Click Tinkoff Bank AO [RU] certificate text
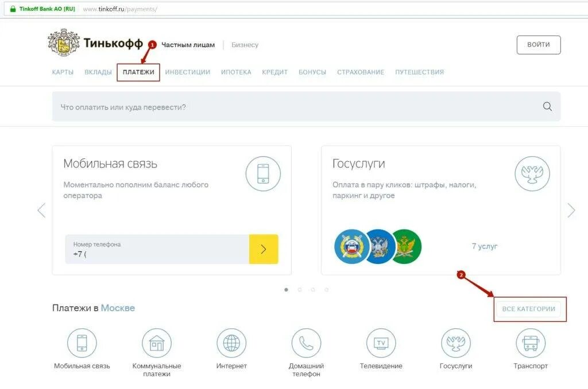588x389 pixels. 47,9
